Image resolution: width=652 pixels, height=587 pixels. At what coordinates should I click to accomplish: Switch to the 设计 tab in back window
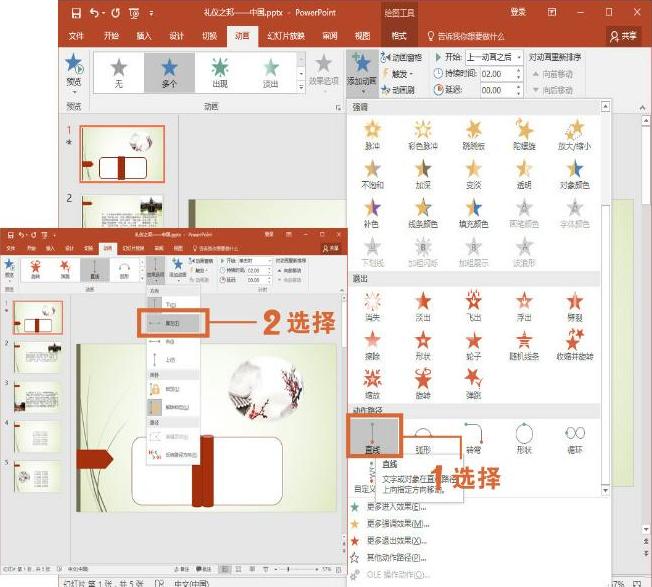[176, 36]
